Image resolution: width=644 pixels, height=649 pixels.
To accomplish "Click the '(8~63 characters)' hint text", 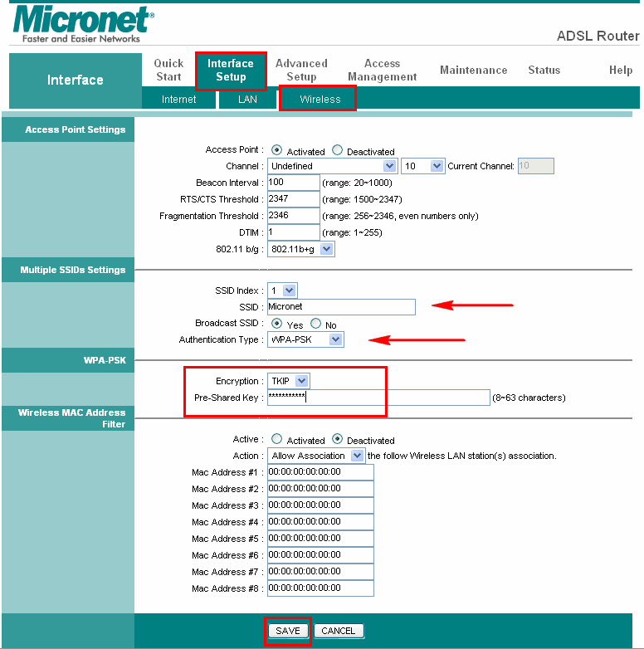I will click(x=529, y=398).
